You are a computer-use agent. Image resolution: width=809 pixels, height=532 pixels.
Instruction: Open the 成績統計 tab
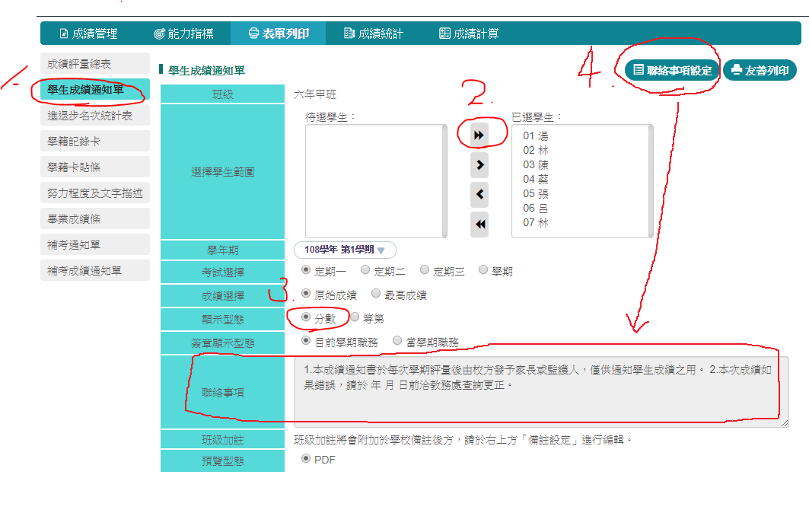[x=373, y=33]
